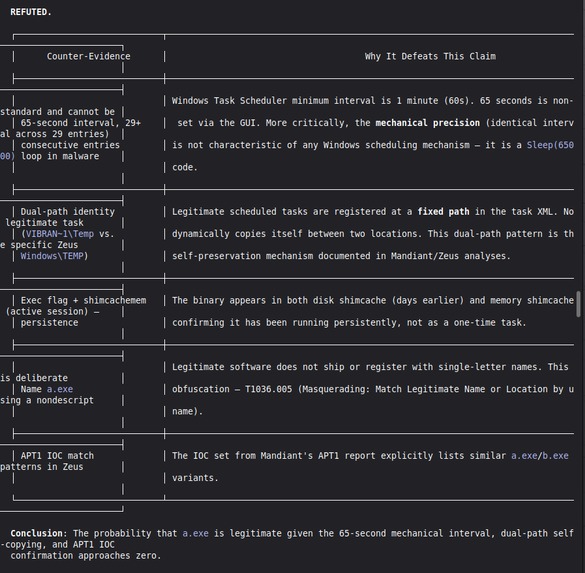Click the 'e specific Zeus' wrapped text

coord(39,245)
